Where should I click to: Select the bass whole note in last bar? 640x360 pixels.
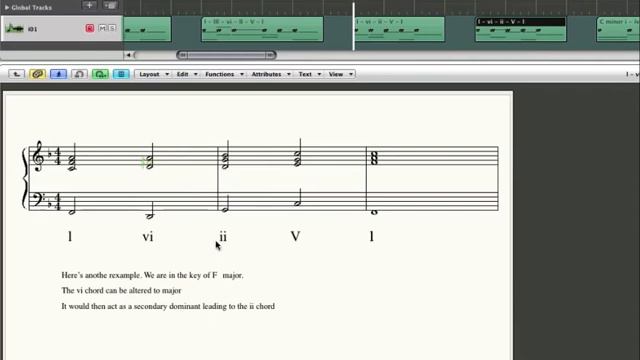click(374, 212)
